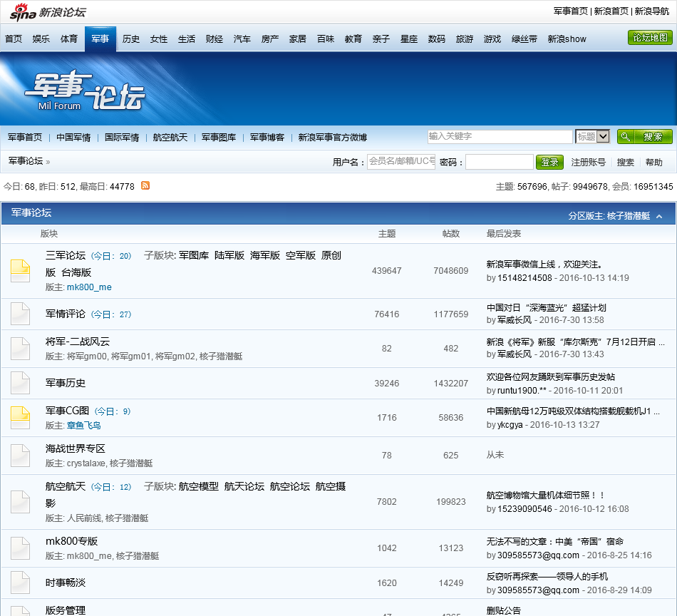Open the 论坛地图 forum map button
Image resolution: width=677 pixels, height=616 pixels.
[x=650, y=38]
